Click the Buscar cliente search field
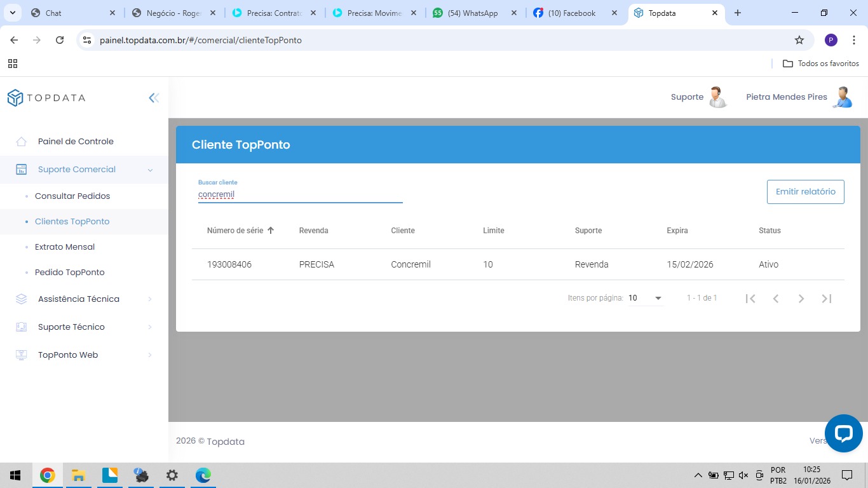This screenshot has width=868, height=488. [300, 194]
